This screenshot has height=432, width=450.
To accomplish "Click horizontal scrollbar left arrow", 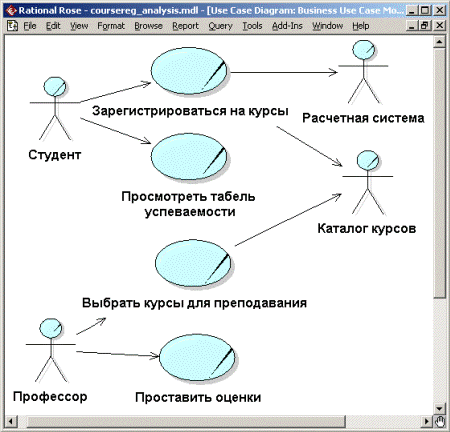I will tap(11, 421).
